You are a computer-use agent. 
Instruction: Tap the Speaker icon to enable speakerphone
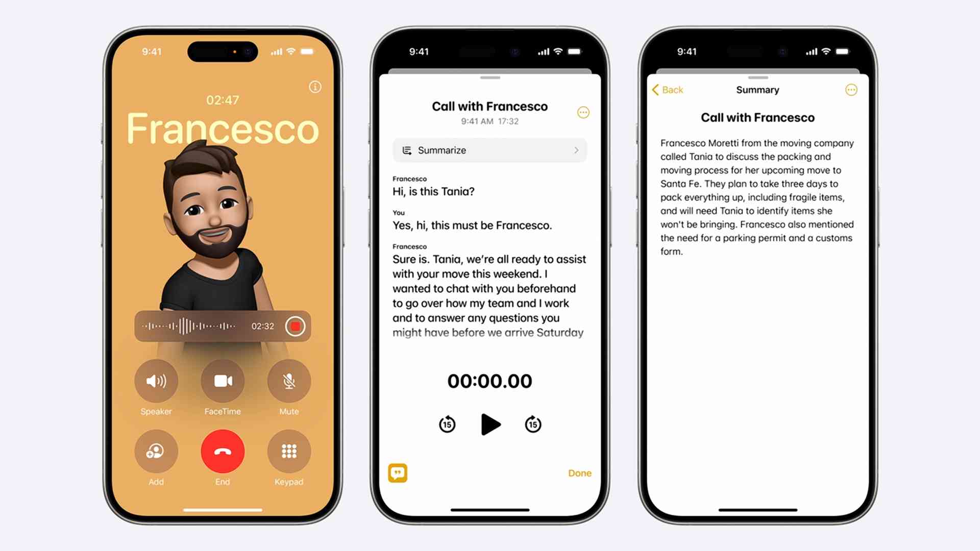pyautogui.click(x=156, y=382)
